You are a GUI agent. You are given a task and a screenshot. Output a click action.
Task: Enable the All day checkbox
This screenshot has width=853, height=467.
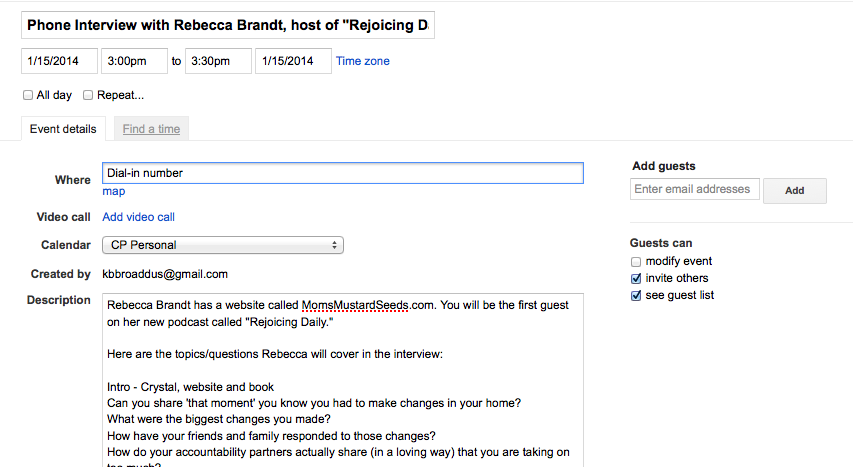pyautogui.click(x=28, y=96)
